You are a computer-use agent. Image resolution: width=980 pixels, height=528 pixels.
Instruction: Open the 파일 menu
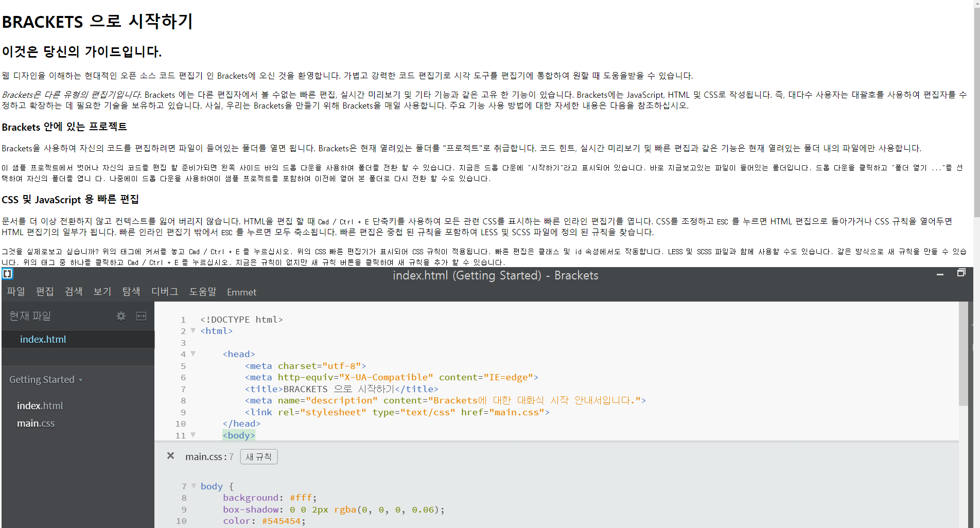pyautogui.click(x=16, y=292)
